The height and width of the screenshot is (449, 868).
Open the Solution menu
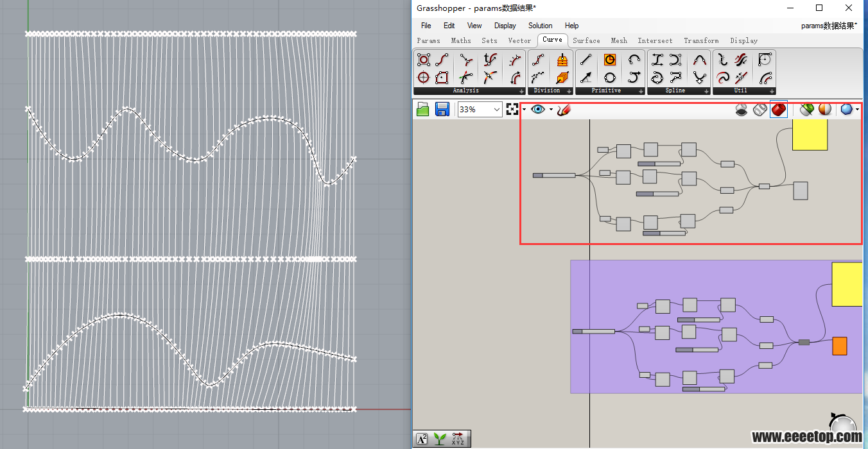coord(541,26)
